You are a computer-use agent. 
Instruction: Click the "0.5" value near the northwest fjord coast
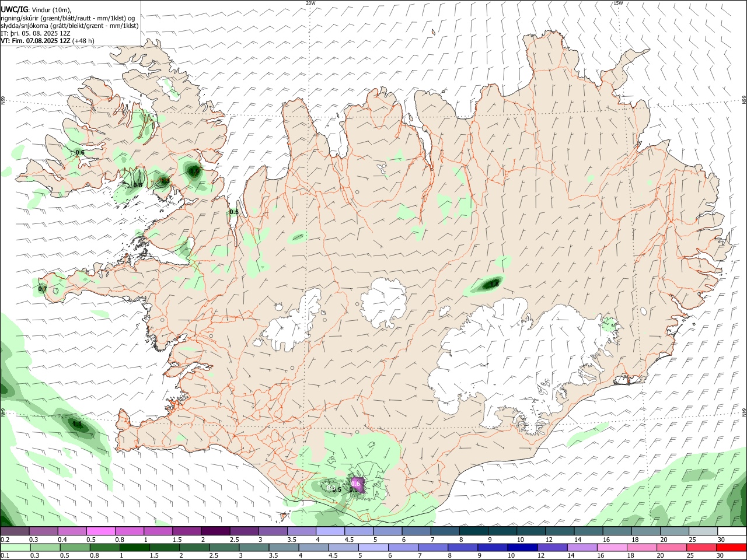click(x=234, y=212)
